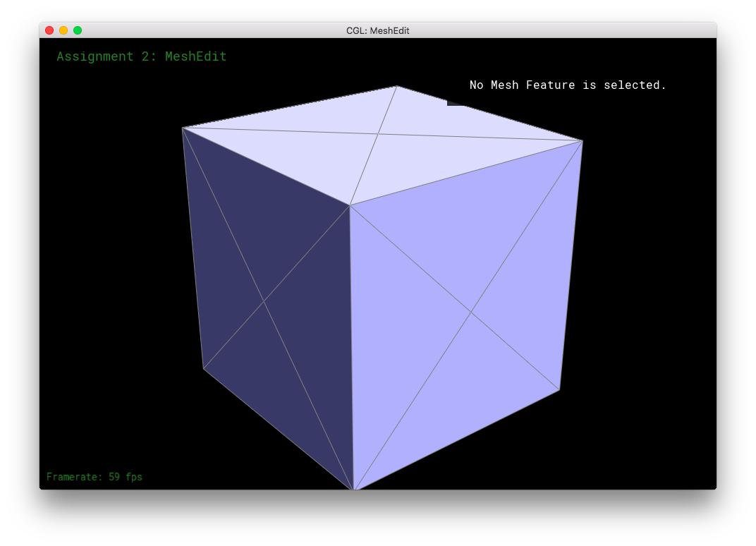Select the vertical edge between the dark and bright faces
This screenshot has width=756, height=546.
click(351, 347)
